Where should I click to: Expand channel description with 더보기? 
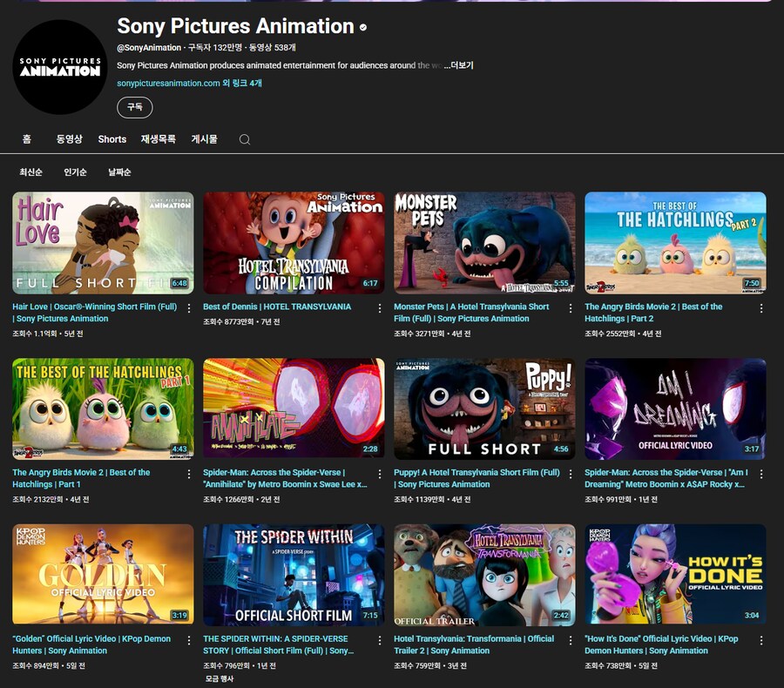pyautogui.click(x=459, y=65)
